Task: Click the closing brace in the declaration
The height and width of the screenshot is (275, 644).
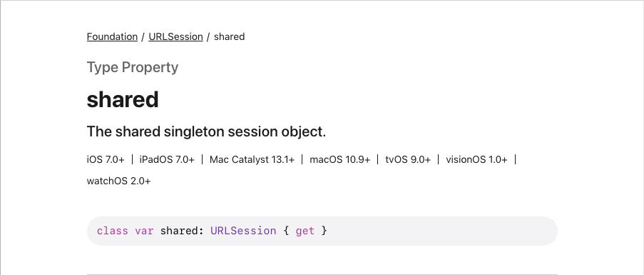Action: 324,231
